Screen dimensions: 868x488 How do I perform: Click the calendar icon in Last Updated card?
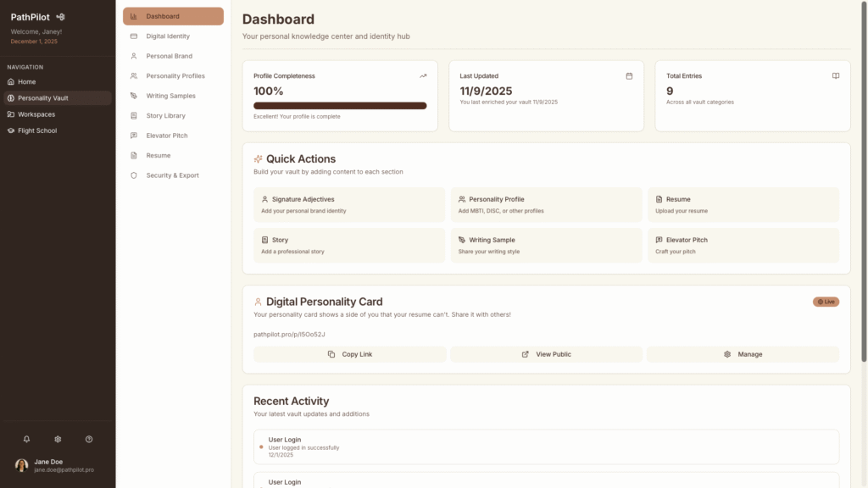[629, 76]
